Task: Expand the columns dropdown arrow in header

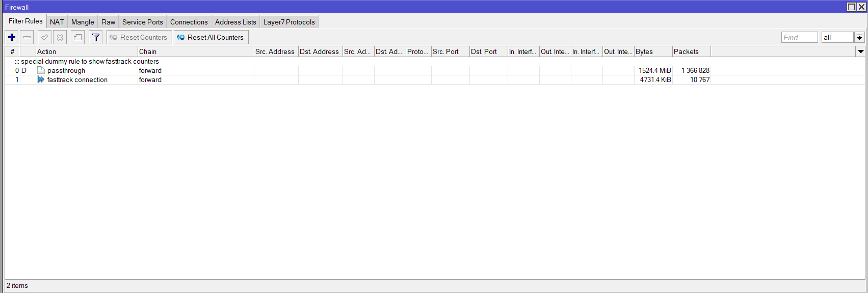Action: click(860, 51)
